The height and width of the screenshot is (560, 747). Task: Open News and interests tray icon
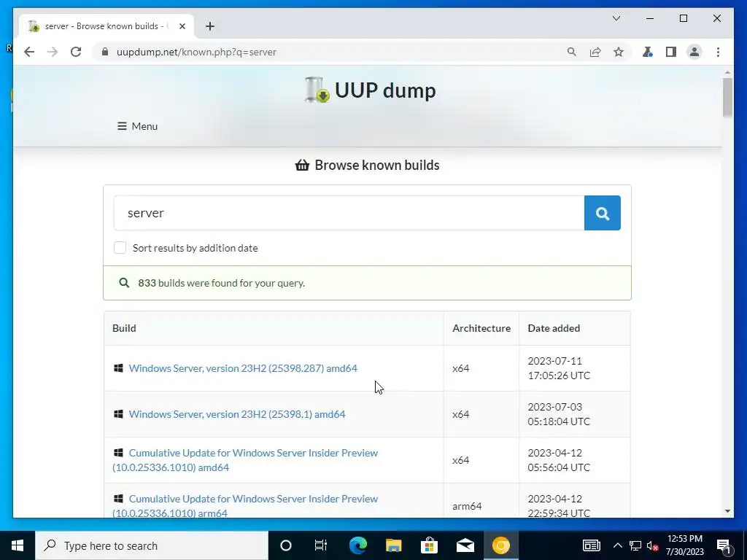pos(591,545)
